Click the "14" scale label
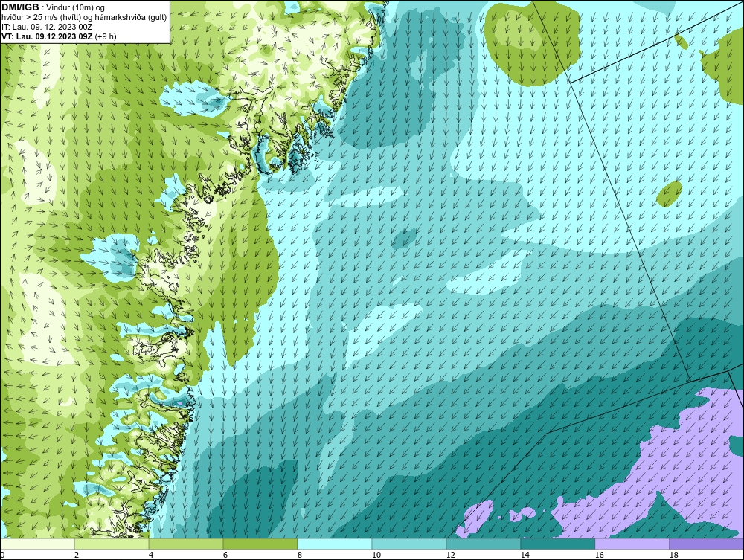 (x=525, y=555)
